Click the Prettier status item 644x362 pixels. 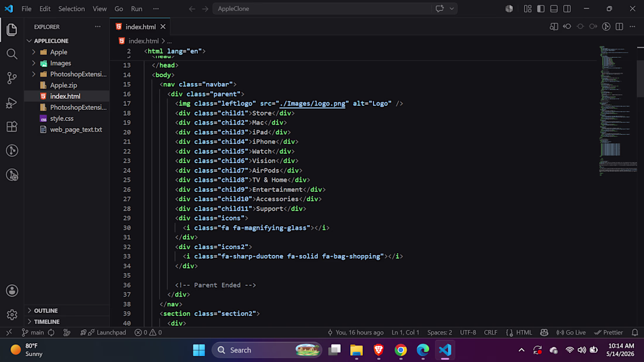pyautogui.click(x=609, y=332)
